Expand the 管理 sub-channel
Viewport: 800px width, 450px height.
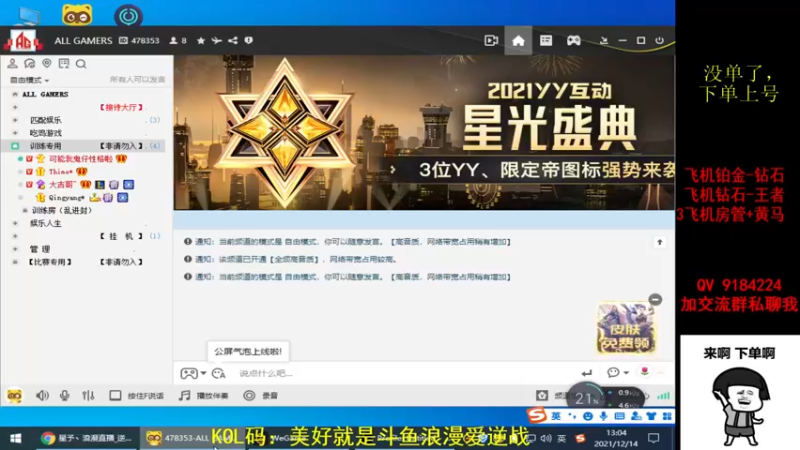click(x=15, y=249)
